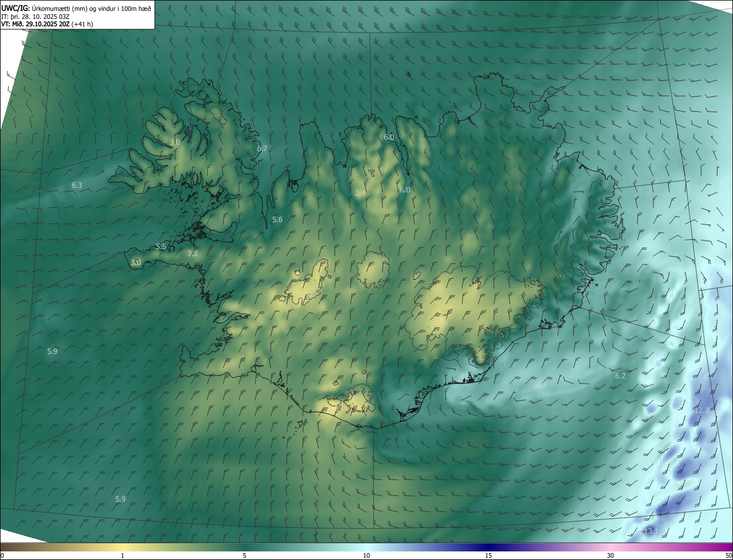Click the 3.0 label on the Westfjords peninsula
733x560 pixels.
(175, 142)
